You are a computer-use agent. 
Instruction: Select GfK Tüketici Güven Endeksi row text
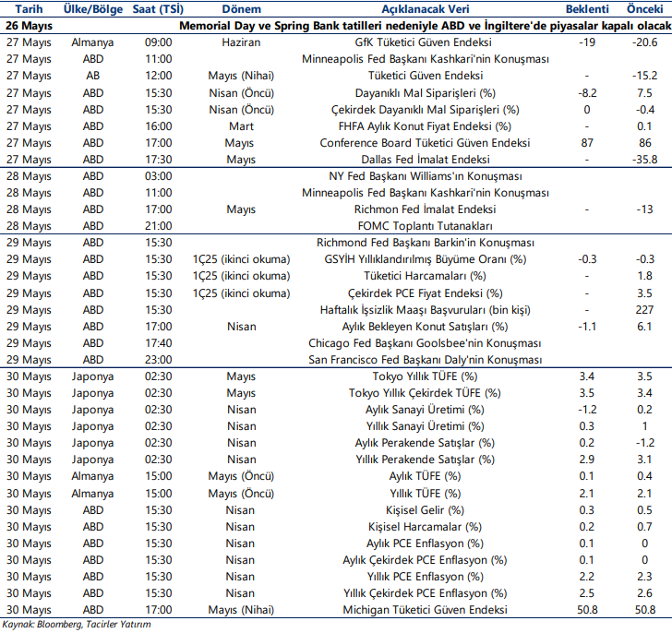423,42
